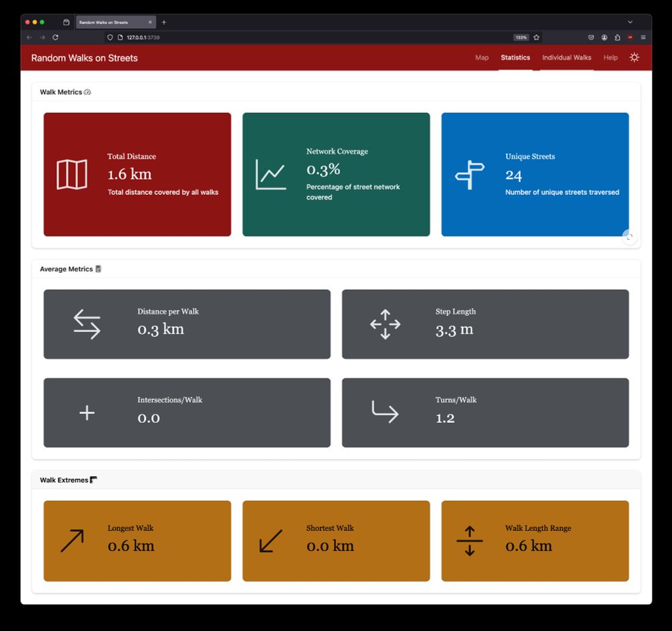Screen dimensions: 672x631
Task: Select the Statistics tab
Action: pyautogui.click(x=515, y=57)
